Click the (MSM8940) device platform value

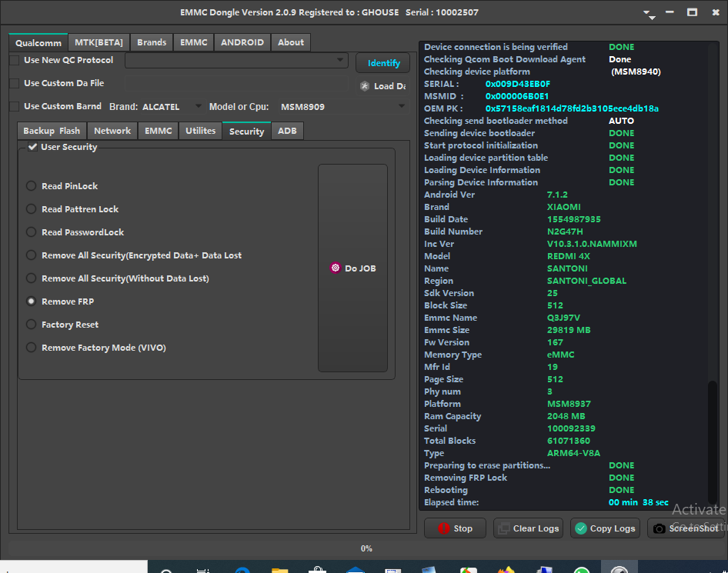[x=636, y=72]
